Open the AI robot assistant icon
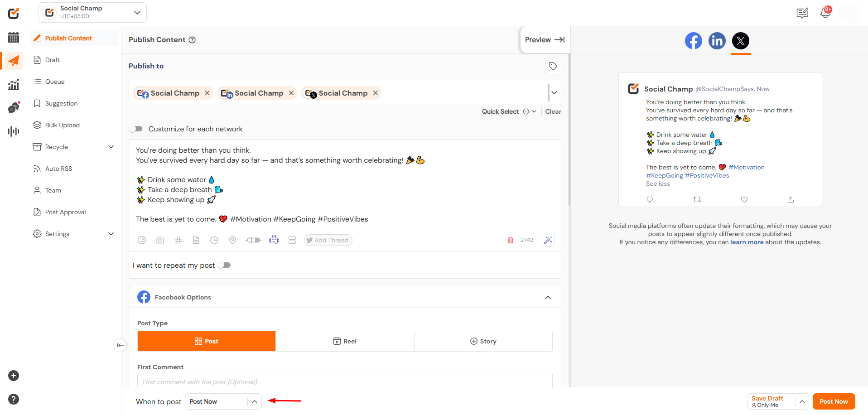 274,240
